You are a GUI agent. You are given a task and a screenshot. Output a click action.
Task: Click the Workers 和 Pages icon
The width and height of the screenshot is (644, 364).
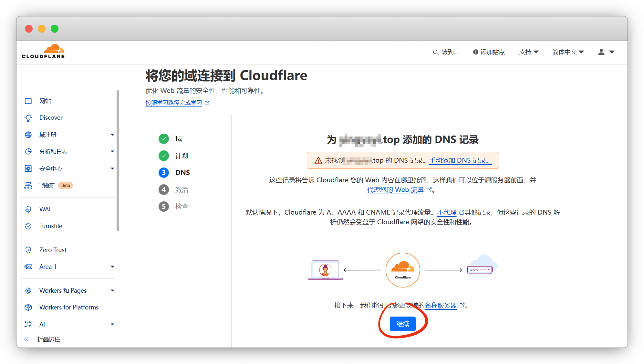tap(28, 290)
